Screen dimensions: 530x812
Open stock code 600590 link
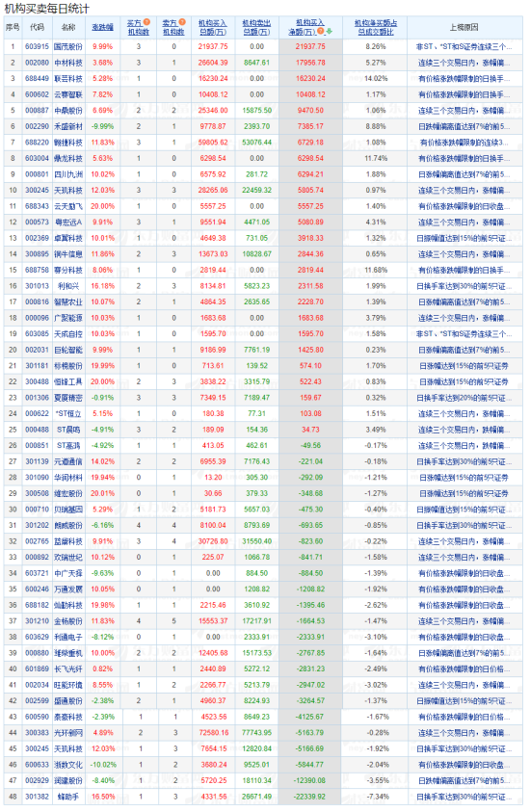pyautogui.click(x=37, y=718)
